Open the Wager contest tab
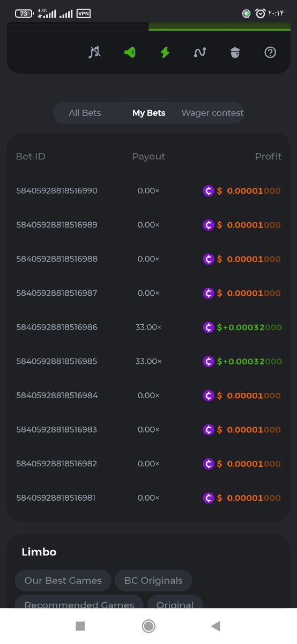The width and height of the screenshot is (297, 644). (x=212, y=113)
